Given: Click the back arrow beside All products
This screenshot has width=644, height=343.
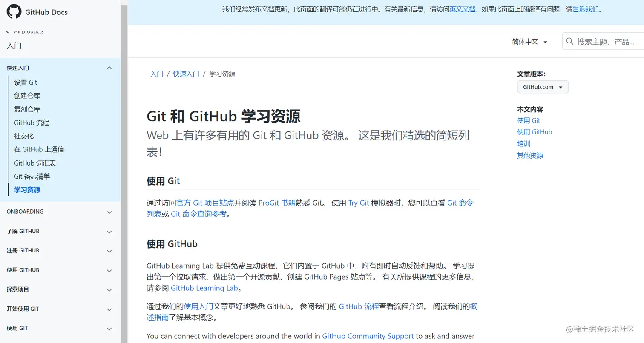Looking at the screenshot, I should click(x=8, y=31).
